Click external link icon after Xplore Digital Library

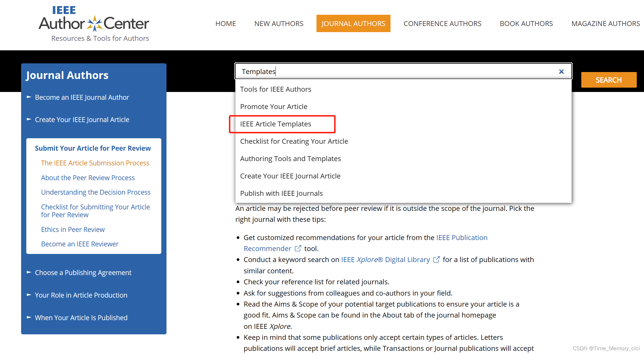point(436,259)
